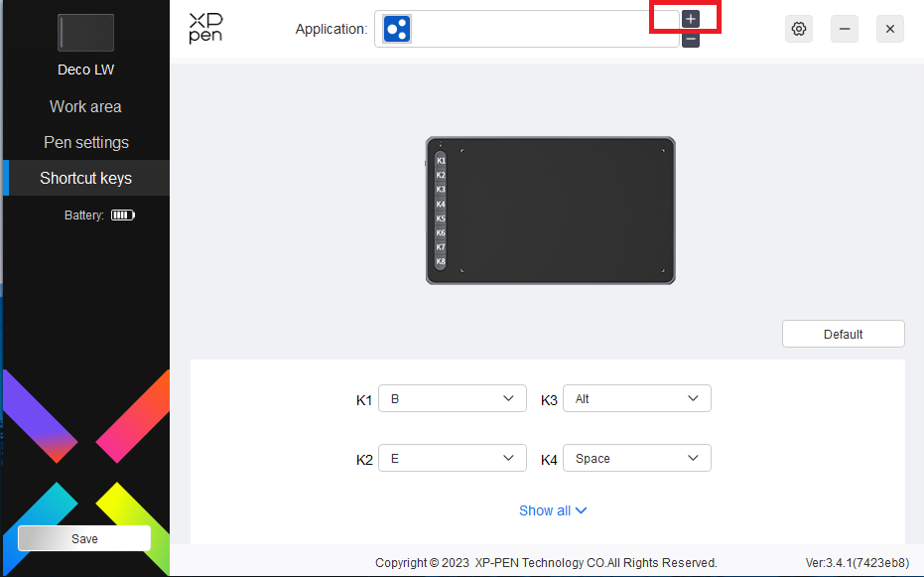The height and width of the screenshot is (577, 924).
Task: Reset shortcut keys with the Default button
Action: tap(844, 334)
